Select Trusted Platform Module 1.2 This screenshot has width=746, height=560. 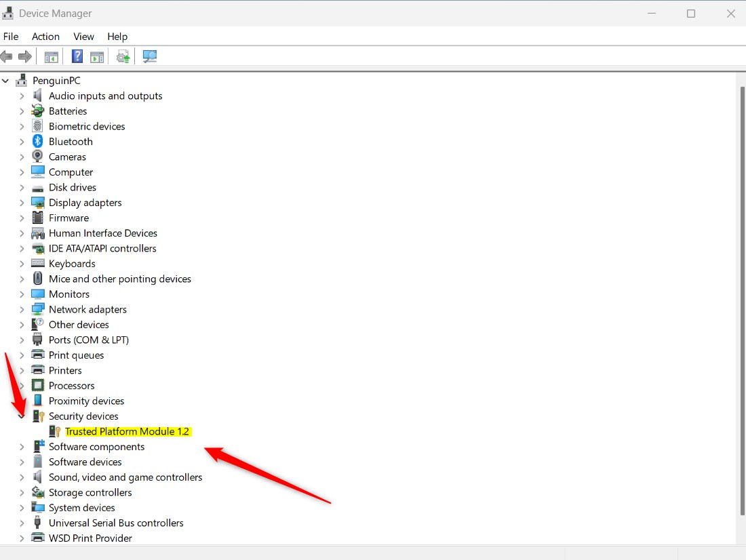tap(126, 431)
